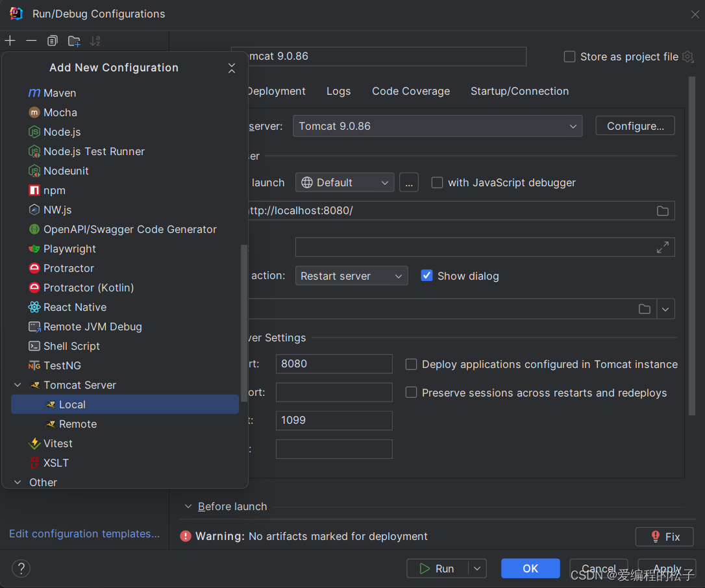Screen dimensions: 705x588
Task: Uncheck the Show dialog checkbox
Action: coord(427,276)
